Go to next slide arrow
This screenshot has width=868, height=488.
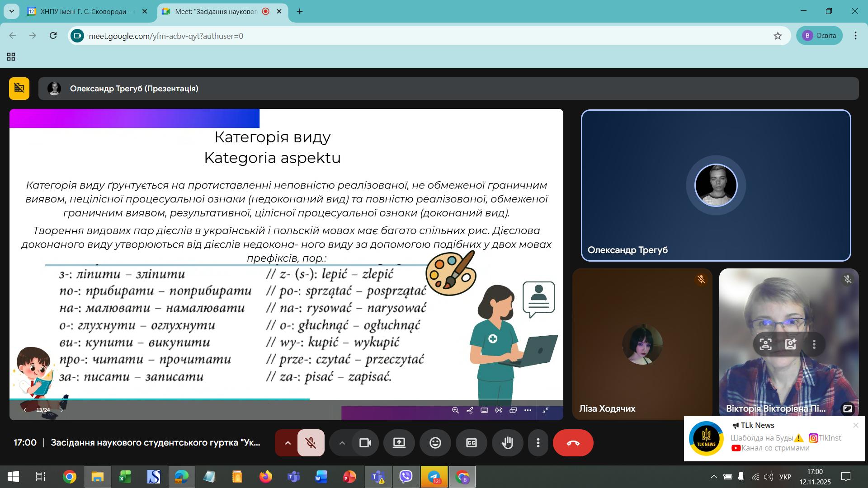click(x=62, y=410)
